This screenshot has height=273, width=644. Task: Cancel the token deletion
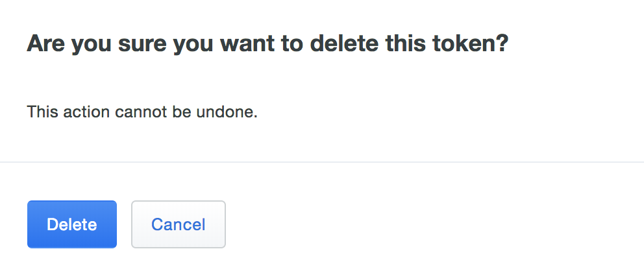pyautogui.click(x=179, y=224)
